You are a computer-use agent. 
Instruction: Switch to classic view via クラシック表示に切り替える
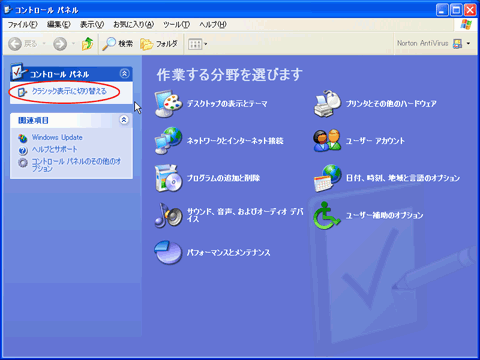(x=69, y=91)
